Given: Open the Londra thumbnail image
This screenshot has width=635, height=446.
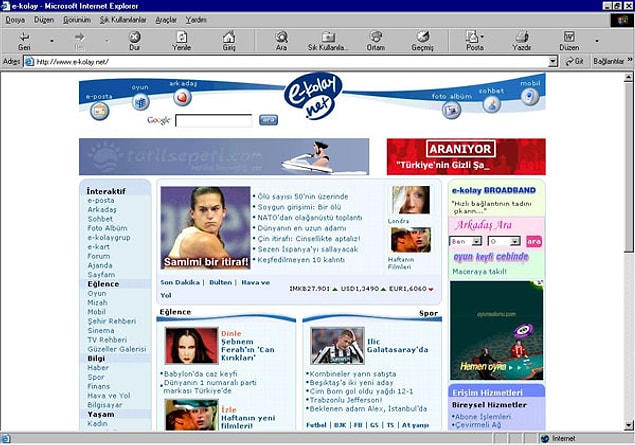Looking at the screenshot, I should pyautogui.click(x=411, y=200).
